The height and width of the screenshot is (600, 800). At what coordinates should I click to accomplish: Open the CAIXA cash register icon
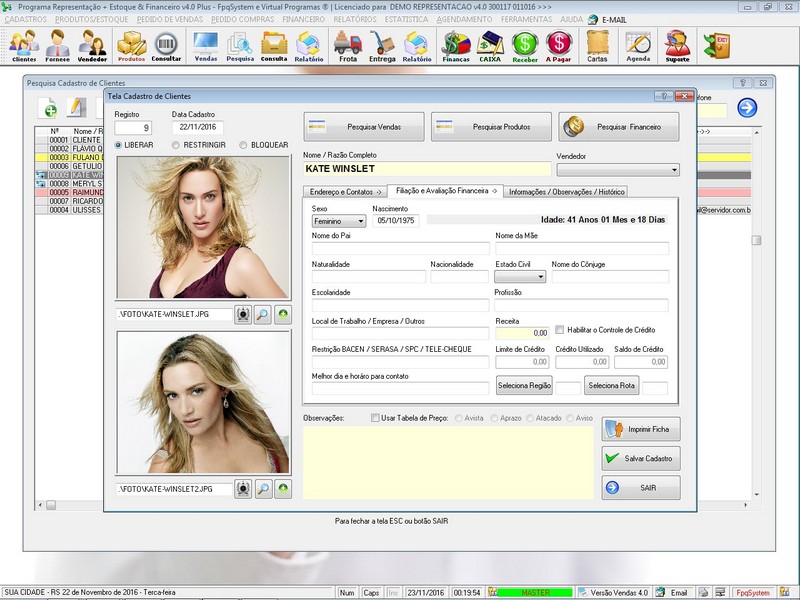pos(490,45)
